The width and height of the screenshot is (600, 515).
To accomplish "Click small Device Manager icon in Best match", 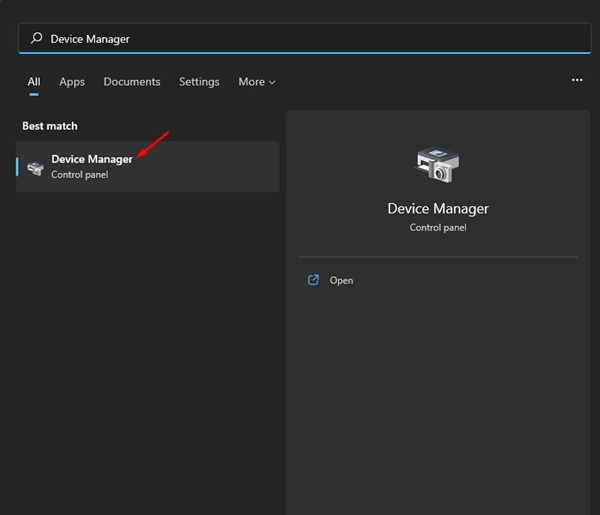I will point(36,167).
